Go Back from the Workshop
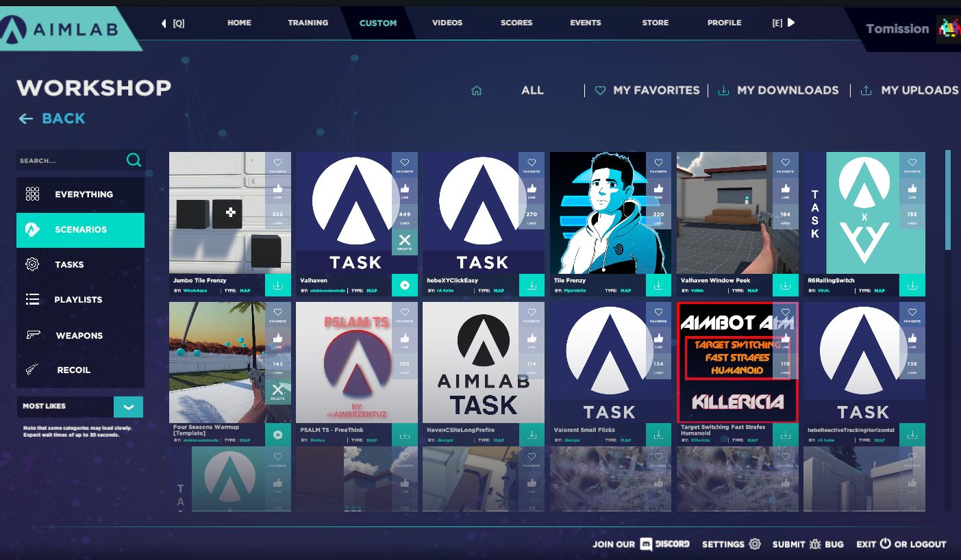 pyautogui.click(x=52, y=118)
